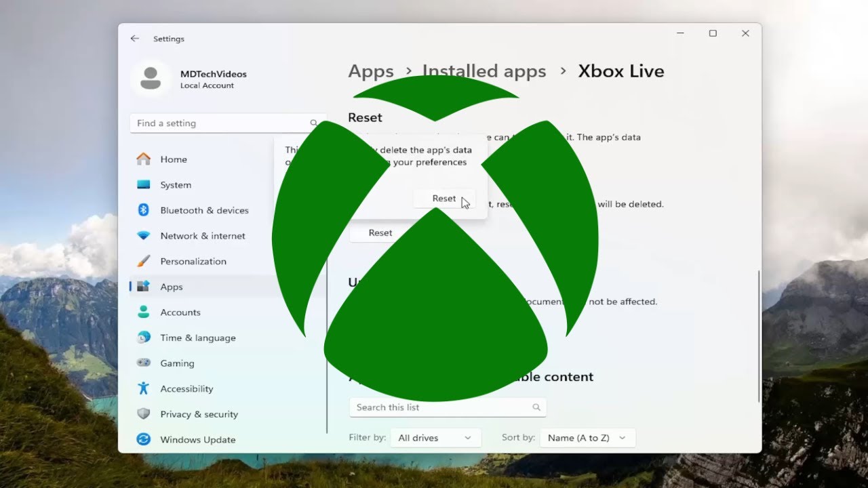Maximize the Settings window

point(713,33)
